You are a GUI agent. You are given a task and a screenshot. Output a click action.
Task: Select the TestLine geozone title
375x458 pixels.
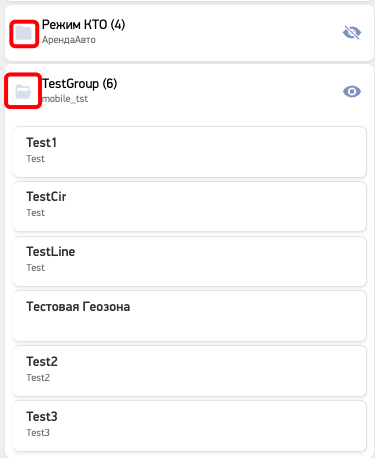(51, 252)
